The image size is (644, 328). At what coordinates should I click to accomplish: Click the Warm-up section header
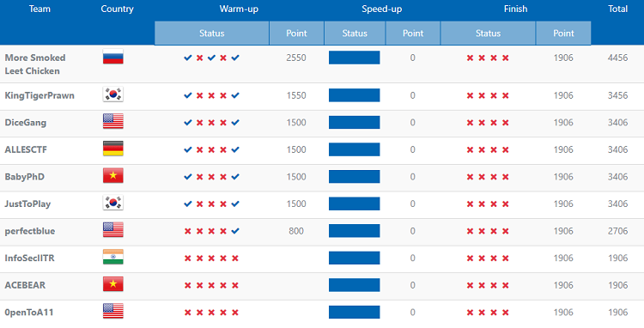coord(239,9)
